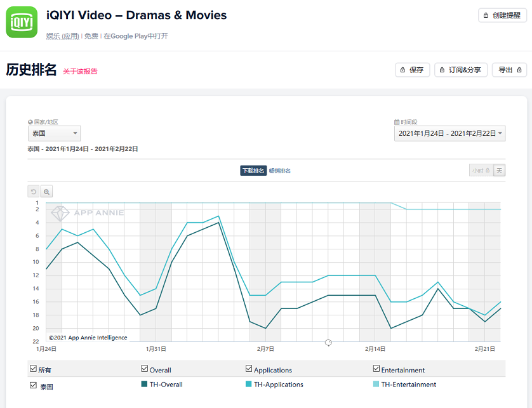Uncheck the Overall checkbox
Viewport: 532px width, 408px height.
click(145, 369)
